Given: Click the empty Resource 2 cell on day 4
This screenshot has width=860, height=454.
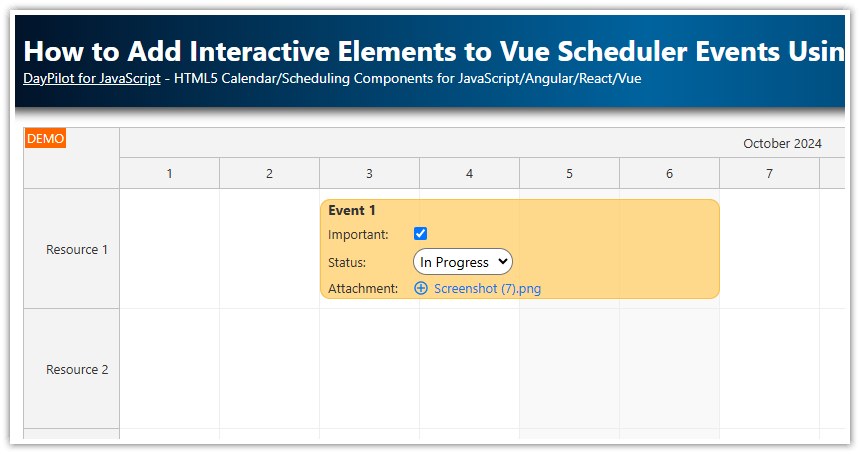Looking at the screenshot, I should tap(470, 369).
